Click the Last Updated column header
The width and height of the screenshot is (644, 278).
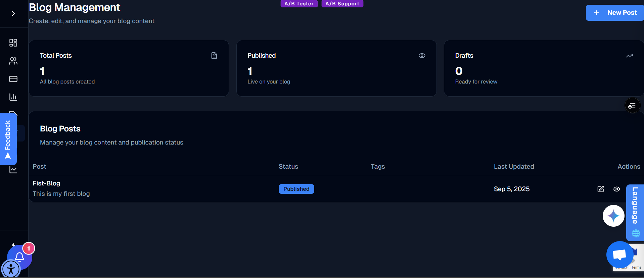click(x=514, y=166)
